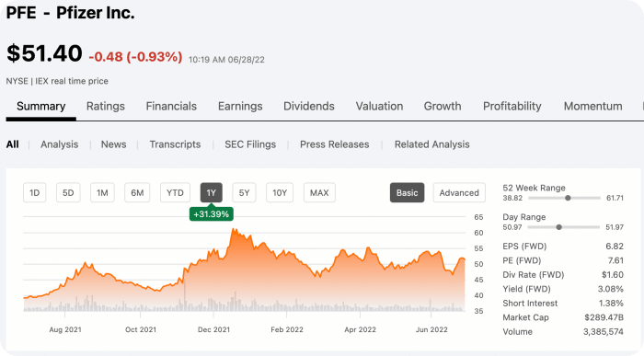Click the 10:19 AM 06/28/22 timestamp
This screenshot has height=356, width=644.
click(x=226, y=60)
